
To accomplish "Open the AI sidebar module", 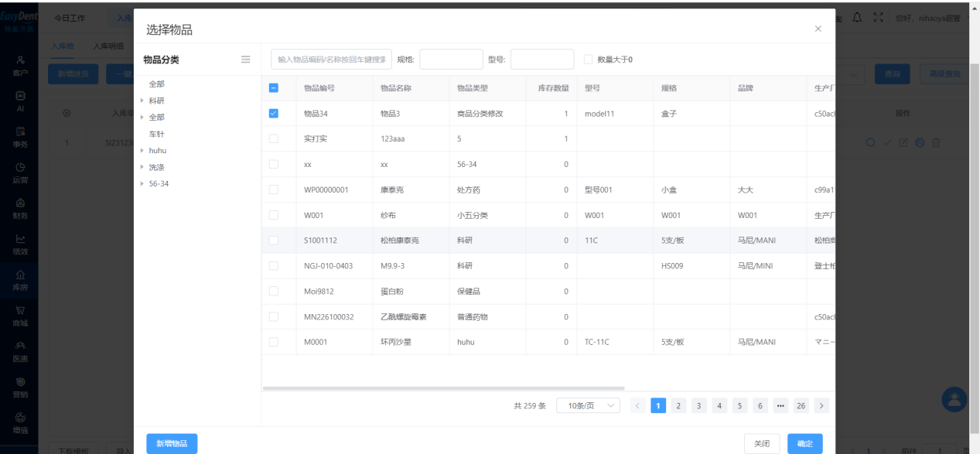I will click(20, 101).
